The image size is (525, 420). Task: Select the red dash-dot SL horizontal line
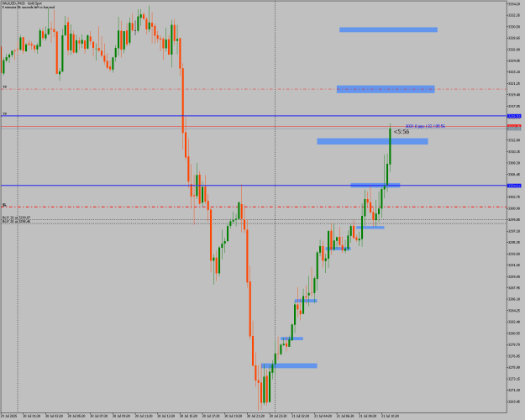point(255,207)
